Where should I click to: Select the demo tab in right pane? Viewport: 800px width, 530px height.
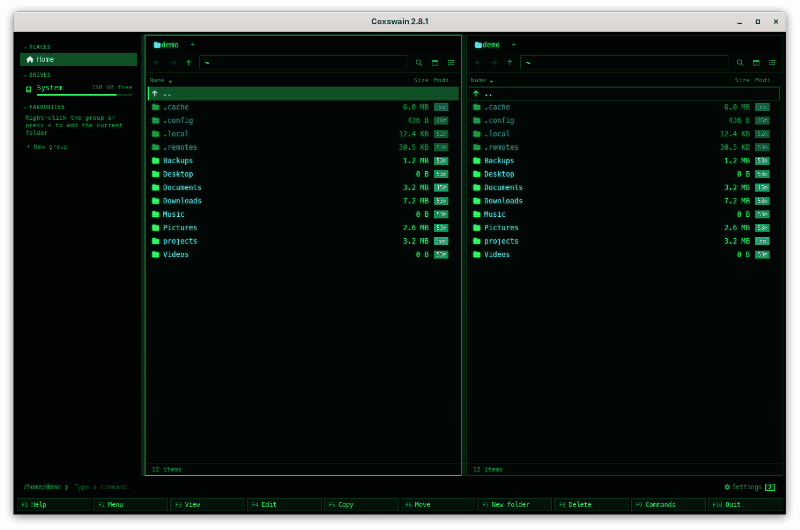click(487, 45)
